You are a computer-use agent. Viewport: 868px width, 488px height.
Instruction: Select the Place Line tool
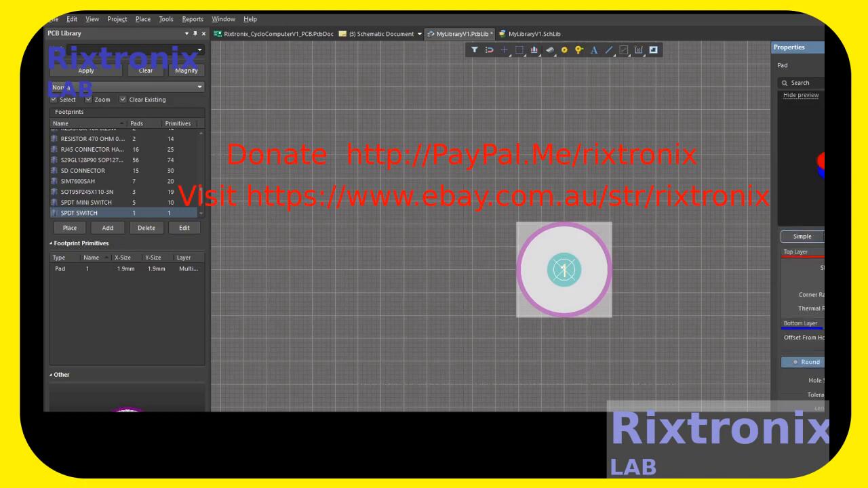coord(609,50)
